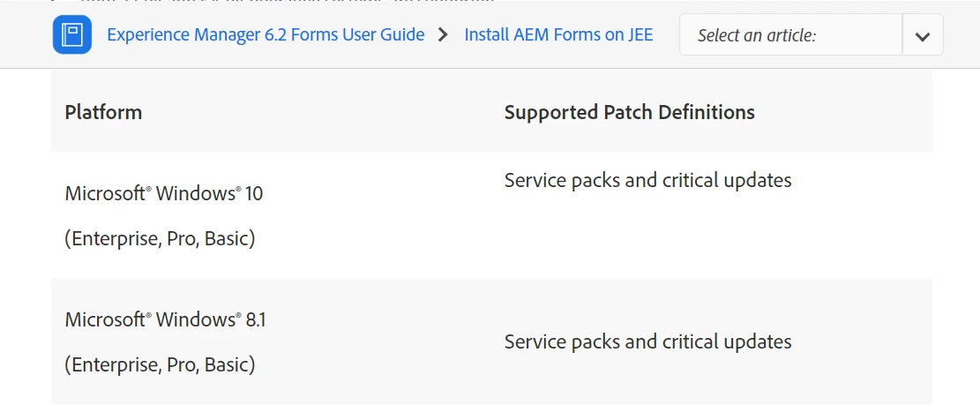Open the Select an article combo box
Viewport: 980px width, 405px height.
point(812,34)
